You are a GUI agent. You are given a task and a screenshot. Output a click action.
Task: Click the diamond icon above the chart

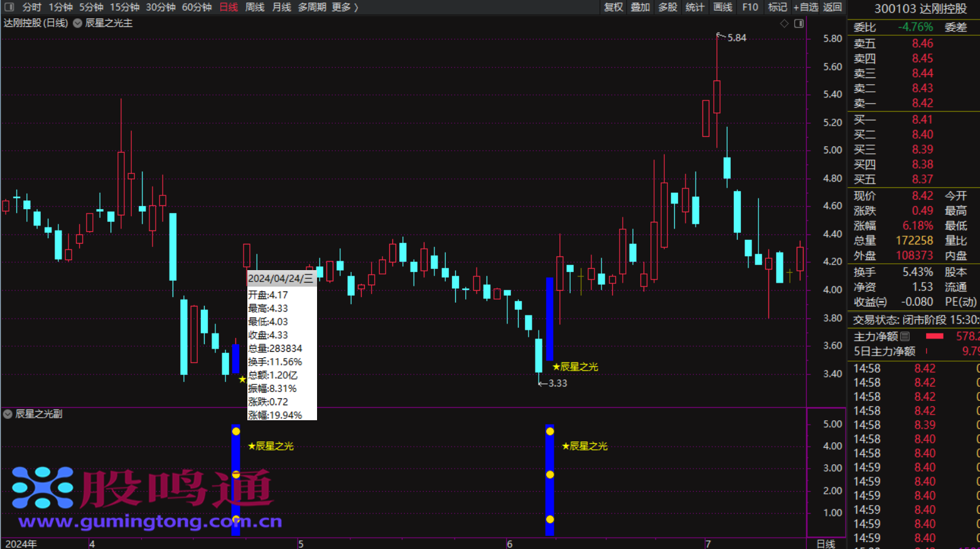784,23
